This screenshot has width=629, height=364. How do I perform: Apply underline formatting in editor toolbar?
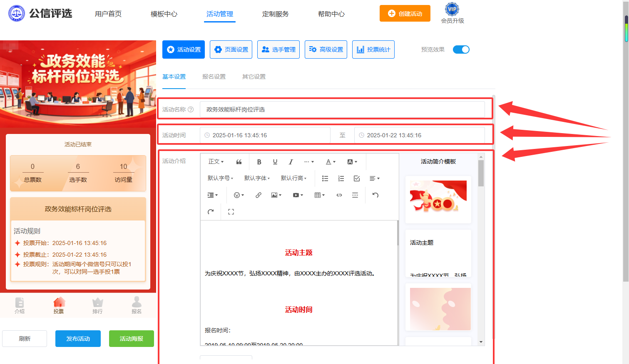pos(275,162)
